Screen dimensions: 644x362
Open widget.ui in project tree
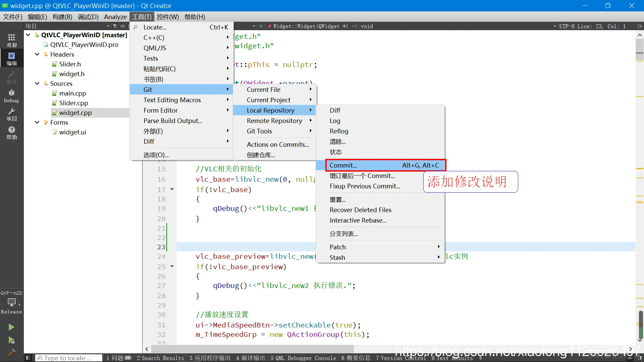[x=72, y=132]
